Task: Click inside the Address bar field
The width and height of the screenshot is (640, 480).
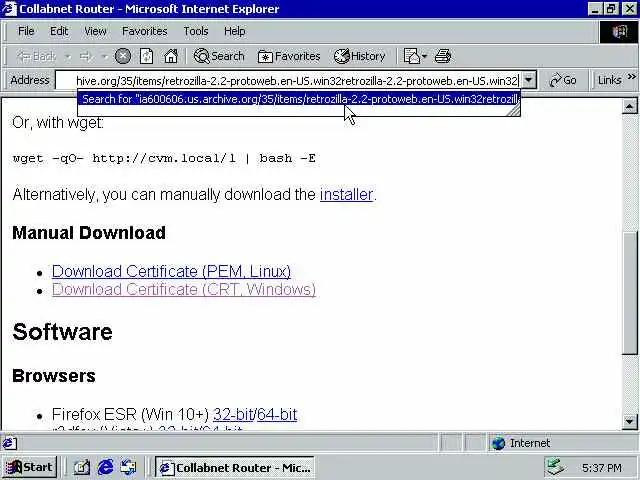Action: tap(288, 80)
